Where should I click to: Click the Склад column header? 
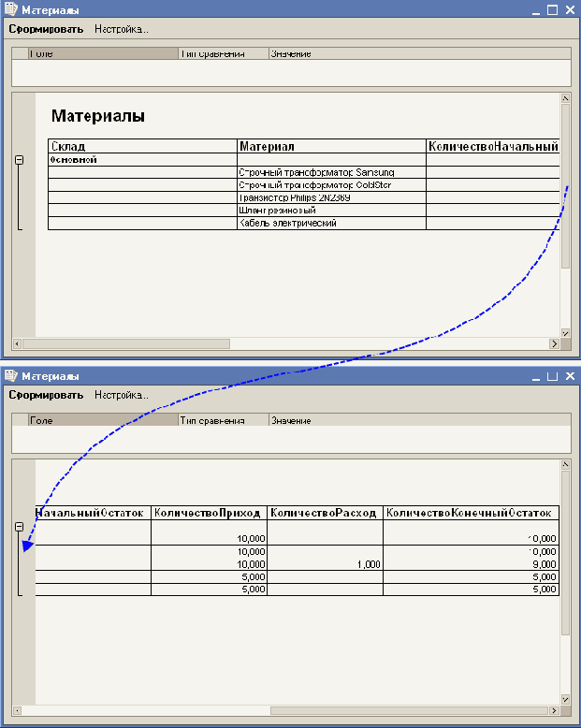(142, 147)
